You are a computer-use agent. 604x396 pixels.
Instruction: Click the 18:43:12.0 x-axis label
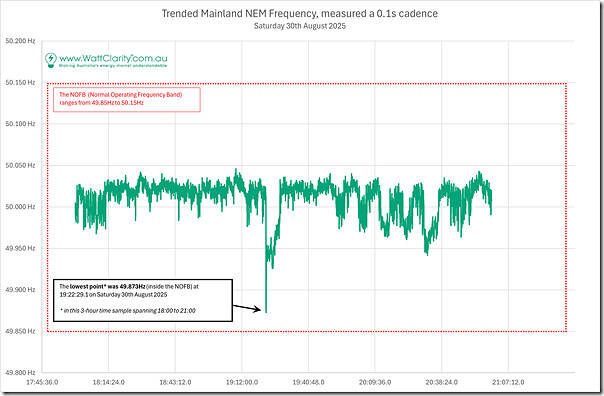175,382
